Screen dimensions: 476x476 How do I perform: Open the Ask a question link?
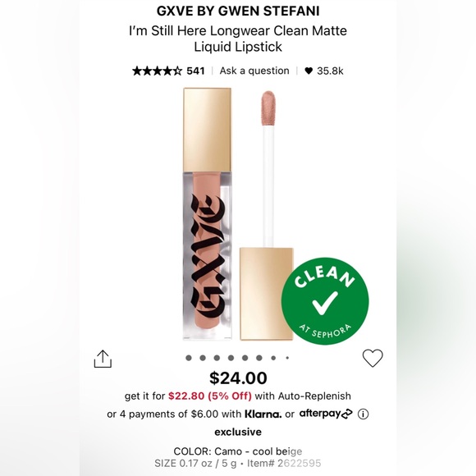click(254, 71)
